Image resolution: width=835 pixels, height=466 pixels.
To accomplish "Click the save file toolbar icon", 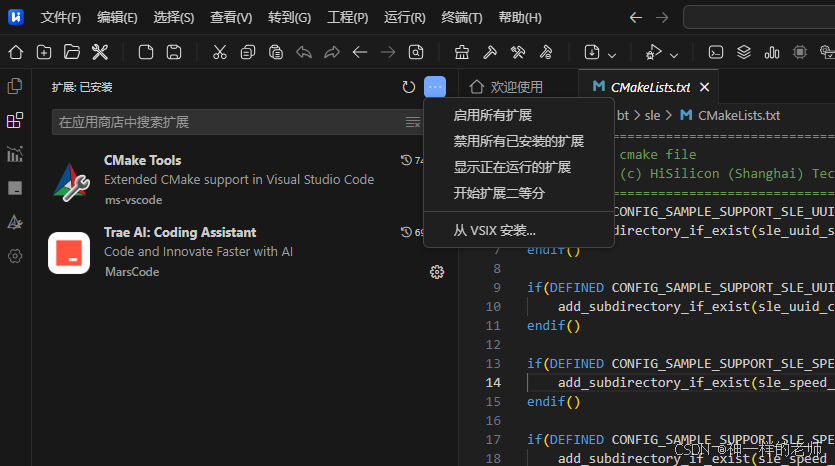I will (174, 52).
